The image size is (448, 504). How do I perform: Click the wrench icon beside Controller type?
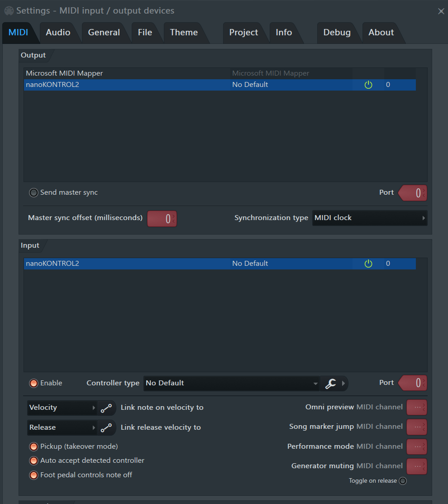[331, 383]
